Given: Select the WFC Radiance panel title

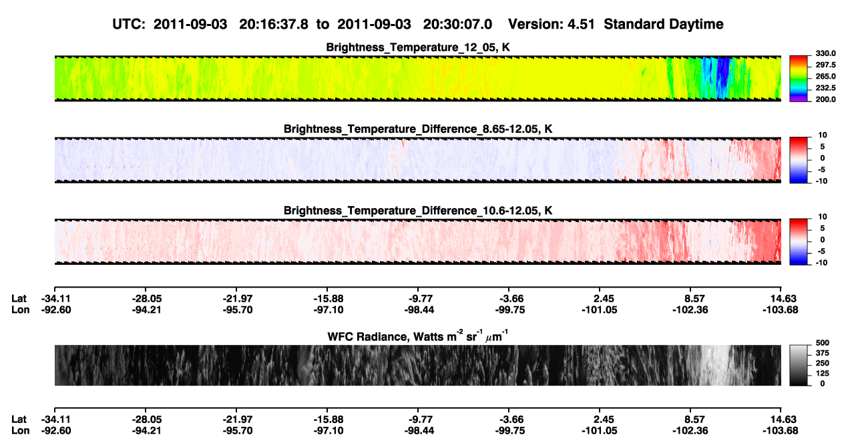Looking at the screenshot, I should [x=418, y=336].
